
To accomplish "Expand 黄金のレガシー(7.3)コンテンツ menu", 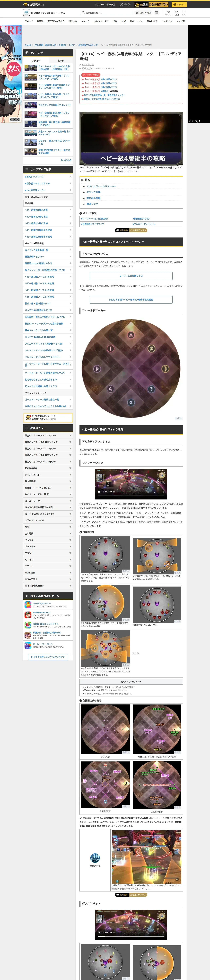I will point(48,436).
